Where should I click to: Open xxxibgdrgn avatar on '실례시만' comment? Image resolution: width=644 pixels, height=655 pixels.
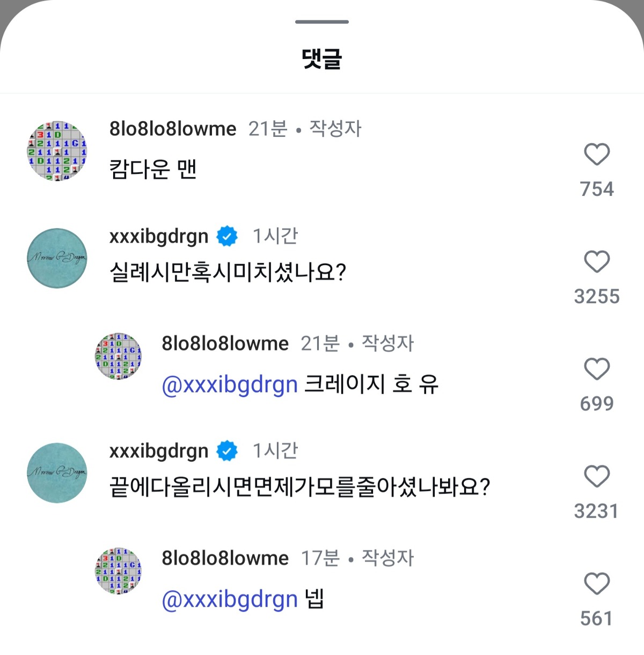coord(57,258)
